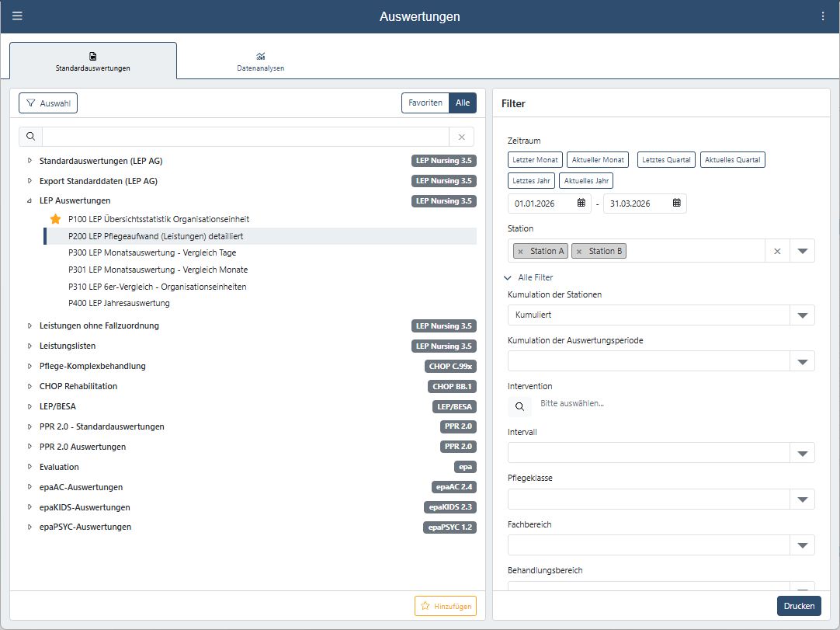840x630 pixels.
Task: Open the three-dot options menu
Action: click(823, 16)
